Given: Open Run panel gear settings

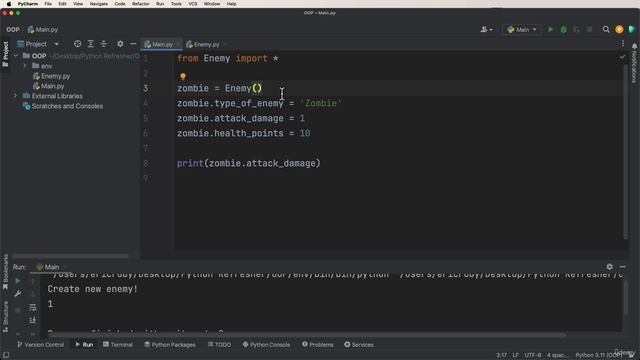Looking at the screenshot, I should point(609,267).
